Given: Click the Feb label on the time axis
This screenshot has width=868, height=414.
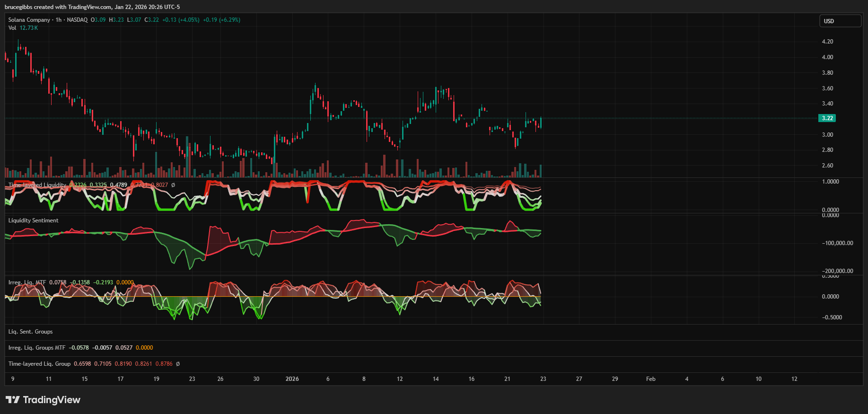Looking at the screenshot, I should click(x=650, y=379).
